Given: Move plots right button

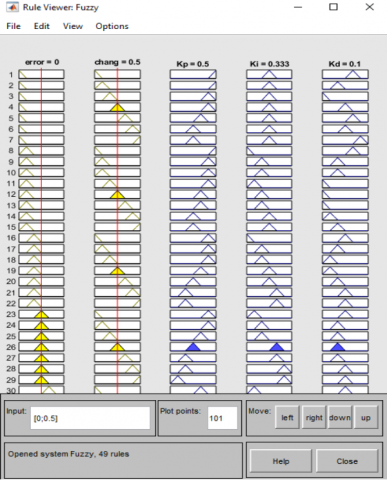Looking at the screenshot, I should 314,418.
